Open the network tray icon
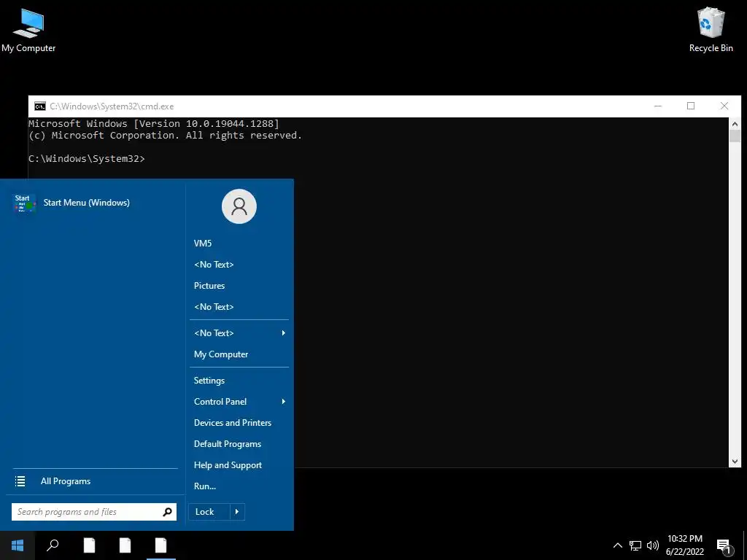Viewport: 747px width, 560px height. pos(635,545)
